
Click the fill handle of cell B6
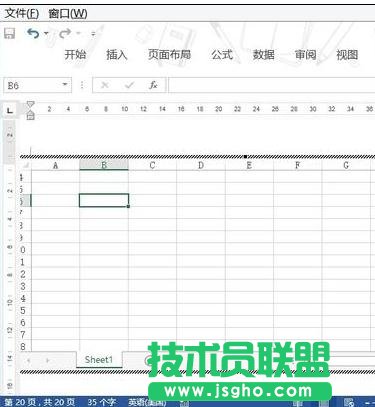point(128,206)
